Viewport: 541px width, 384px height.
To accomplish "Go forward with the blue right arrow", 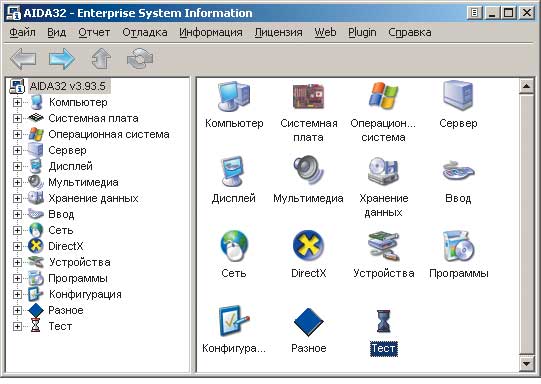I will [61, 59].
